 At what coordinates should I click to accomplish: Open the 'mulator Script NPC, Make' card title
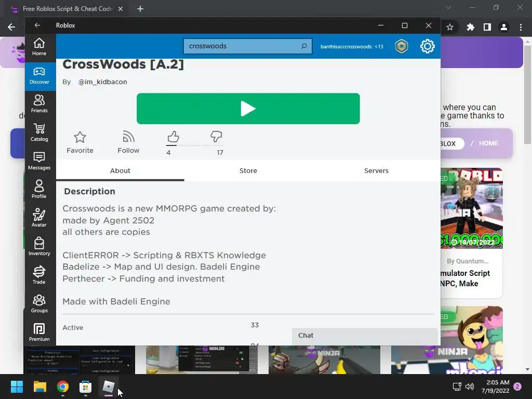pyautogui.click(x=465, y=278)
